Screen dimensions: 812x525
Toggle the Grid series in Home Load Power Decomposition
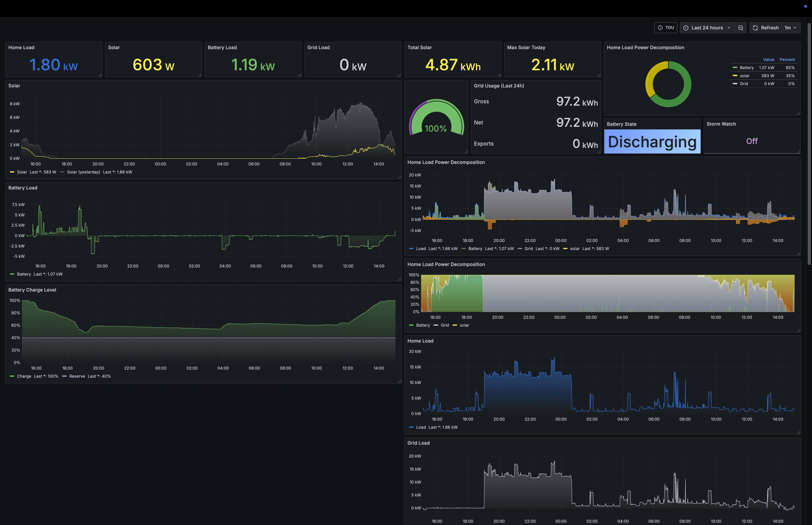pyautogui.click(x=528, y=249)
